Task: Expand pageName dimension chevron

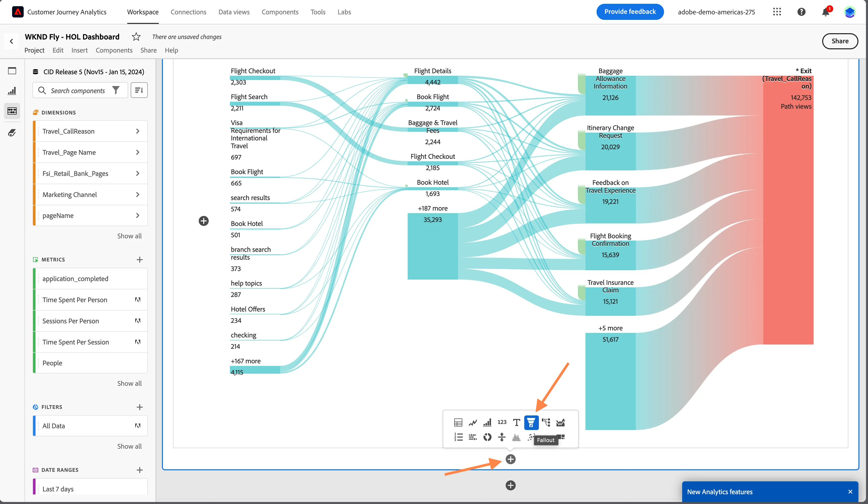Action: (137, 215)
